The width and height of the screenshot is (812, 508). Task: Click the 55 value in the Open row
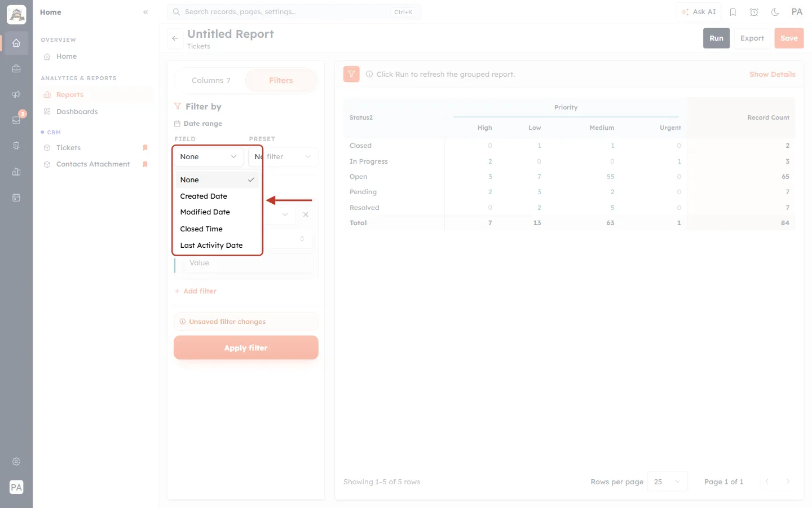pos(610,177)
